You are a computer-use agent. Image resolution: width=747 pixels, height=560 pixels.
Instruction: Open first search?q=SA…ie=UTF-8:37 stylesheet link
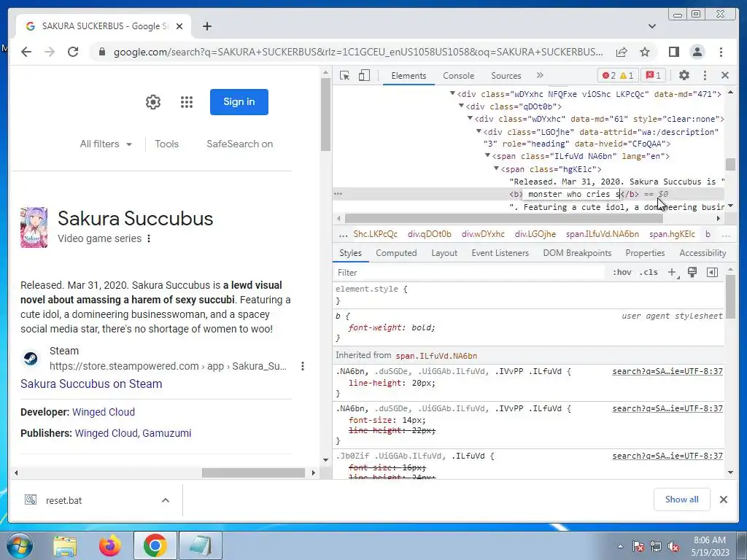point(667,371)
